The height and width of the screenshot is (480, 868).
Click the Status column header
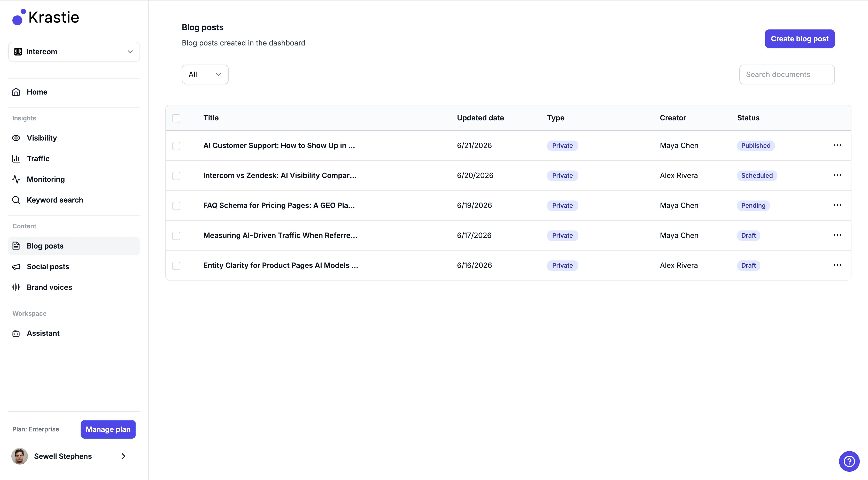point(748,118)
